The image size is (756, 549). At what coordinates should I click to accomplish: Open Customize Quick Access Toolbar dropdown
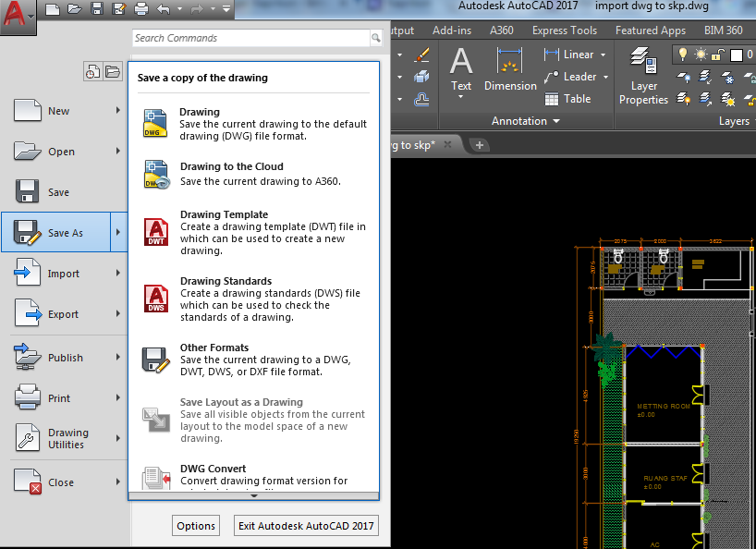(226, 8)
